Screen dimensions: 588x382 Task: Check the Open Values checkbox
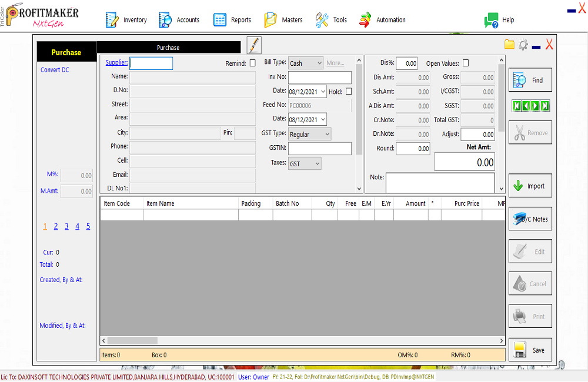pyautogui.click(x=466, y=63)
